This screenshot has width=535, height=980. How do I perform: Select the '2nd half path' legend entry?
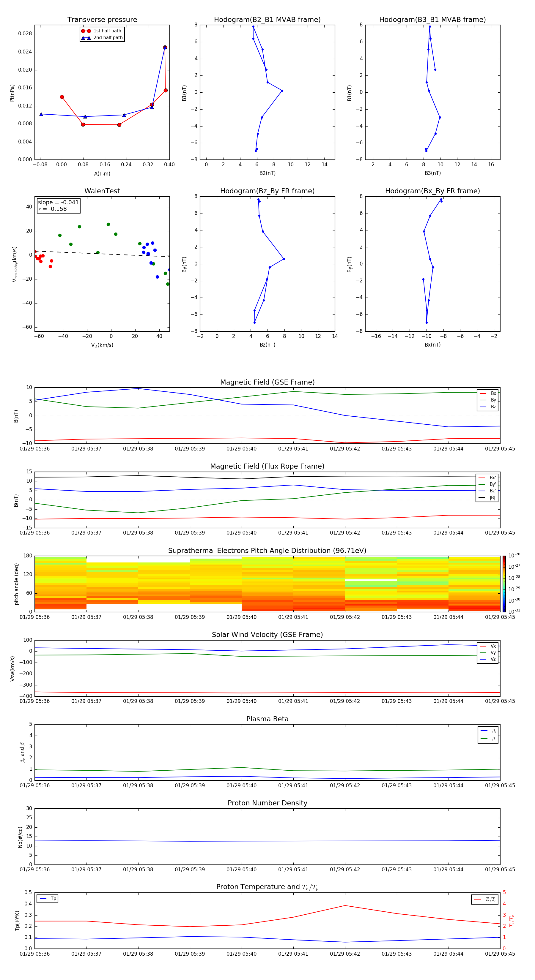point(102,38)
